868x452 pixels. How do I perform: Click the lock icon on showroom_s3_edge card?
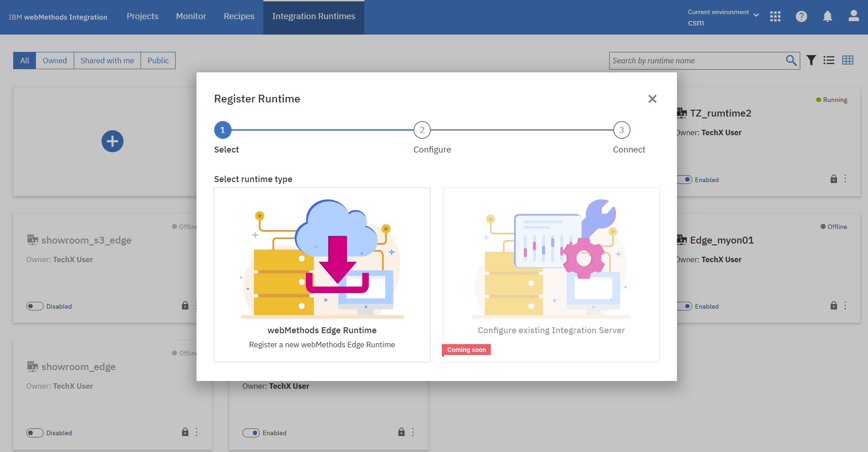pos(185,305)
